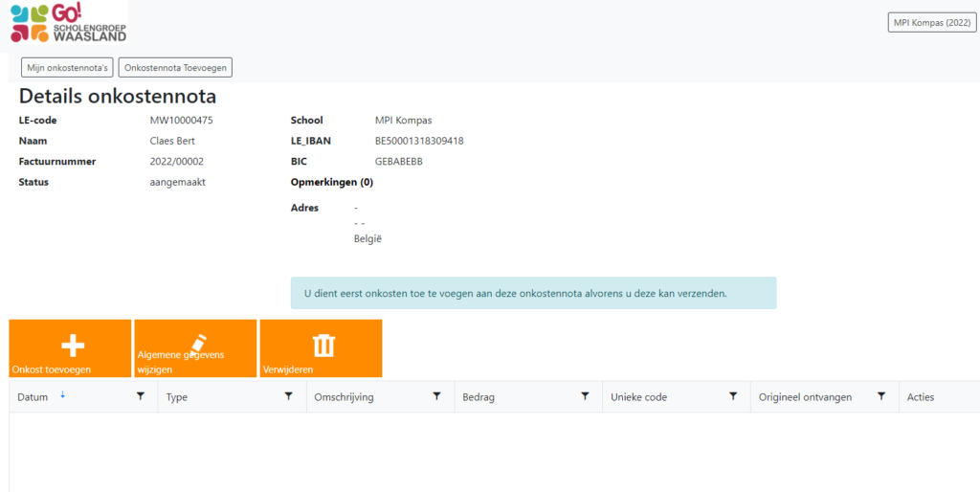Viewport: 980px width, 492px height.
Task: Go to Mijn onkostennota's
Action: click(x=67, y=68)
